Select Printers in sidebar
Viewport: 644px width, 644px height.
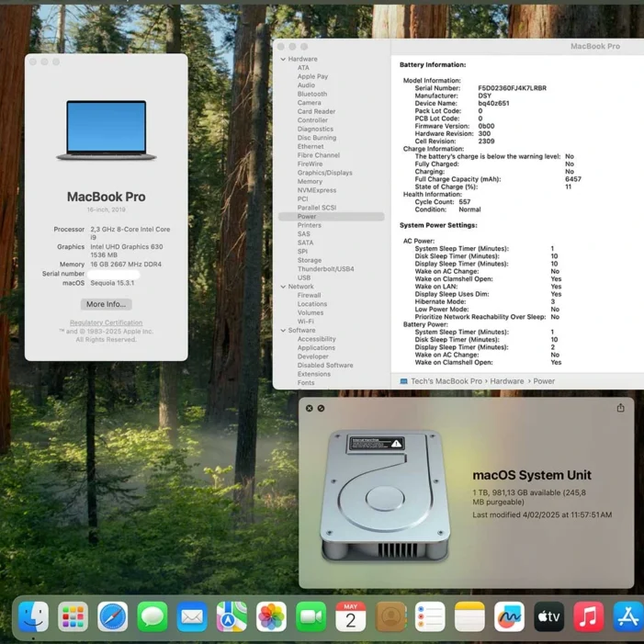pyautogui.click(x=310, y=225)
